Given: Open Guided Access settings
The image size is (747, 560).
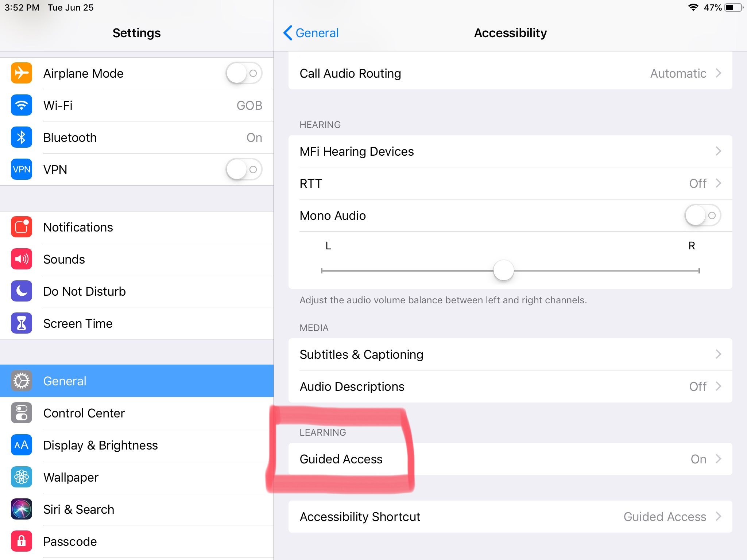Looking at the screenshot, I should pyautogui.click(x=510, y=459).
